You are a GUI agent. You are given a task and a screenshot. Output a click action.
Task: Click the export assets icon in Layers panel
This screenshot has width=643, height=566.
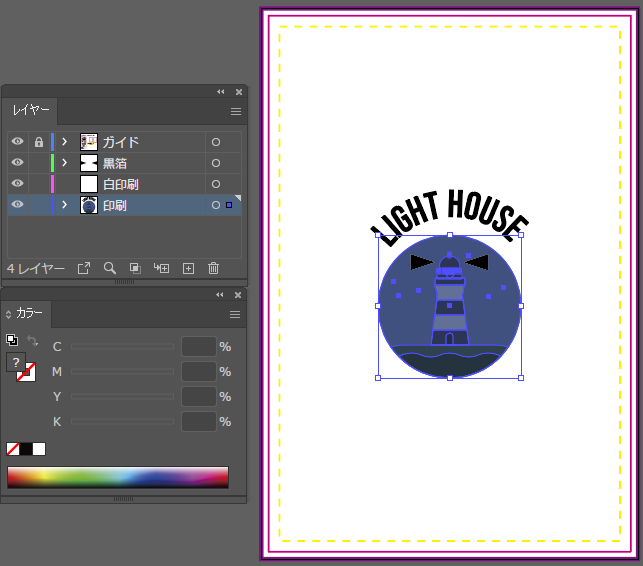coord(84,268)
